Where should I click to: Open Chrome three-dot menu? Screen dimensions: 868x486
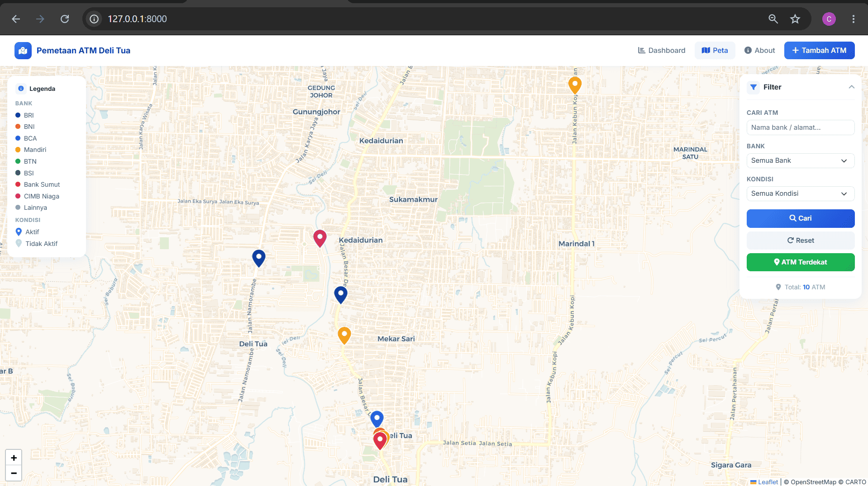(x=854, y=19)
